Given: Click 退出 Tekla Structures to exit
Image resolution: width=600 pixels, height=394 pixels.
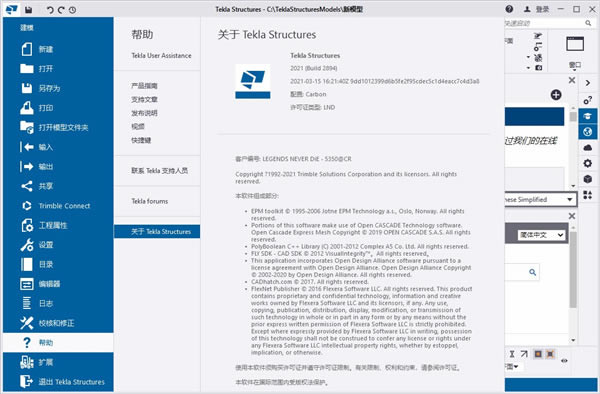Looking at the screenshot, I should pyautogui.click(x=58, y=382).
